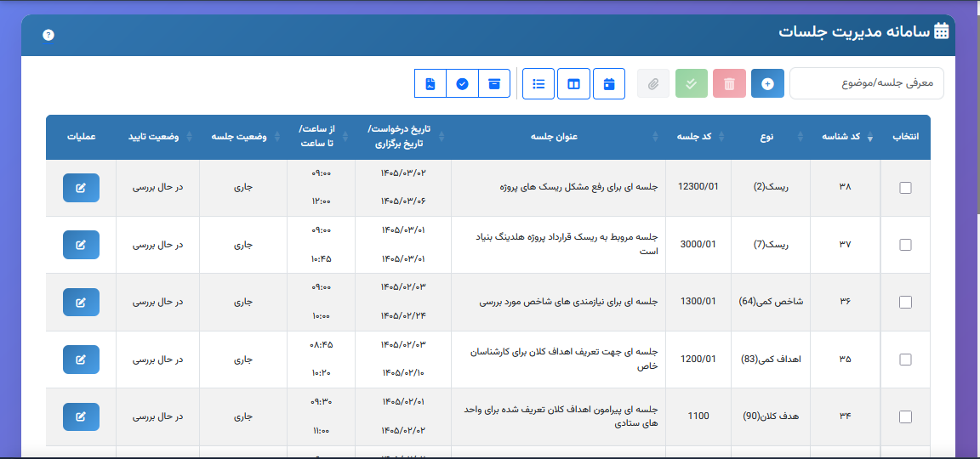The image size is (980, 459).
Task: Click title about نیازمندی های شاخص مورد بررسی
Action: click(x=569, y=303)
